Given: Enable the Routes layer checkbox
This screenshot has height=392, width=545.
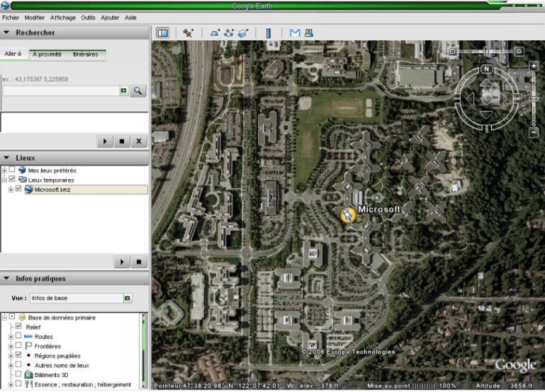Looking at the screenshot, I should click(19, 336).
